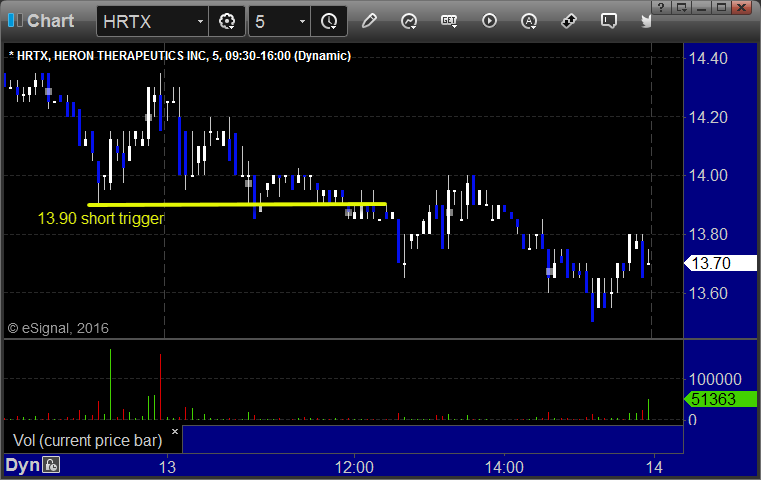Click the 14.20 price axis label

point(708,117)
